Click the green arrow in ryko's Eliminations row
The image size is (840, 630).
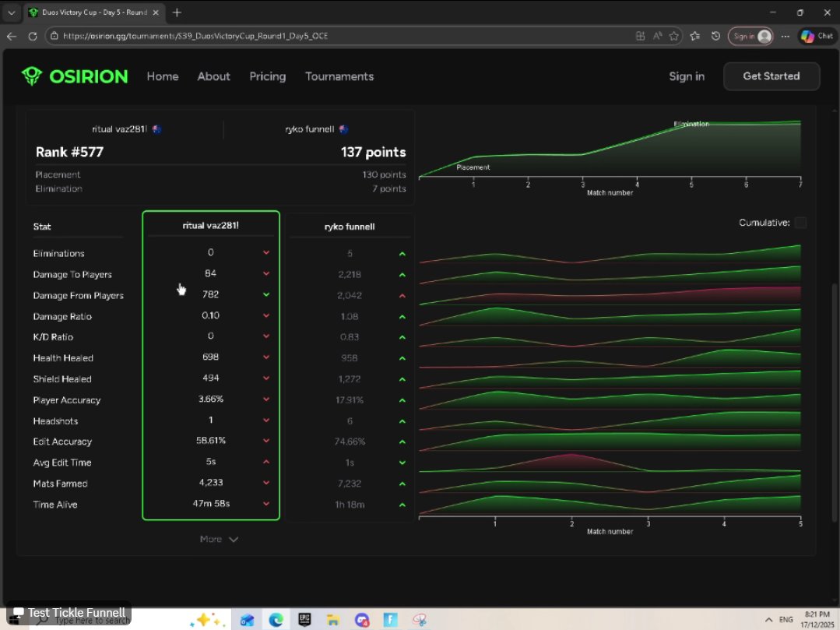coord(402,254)
